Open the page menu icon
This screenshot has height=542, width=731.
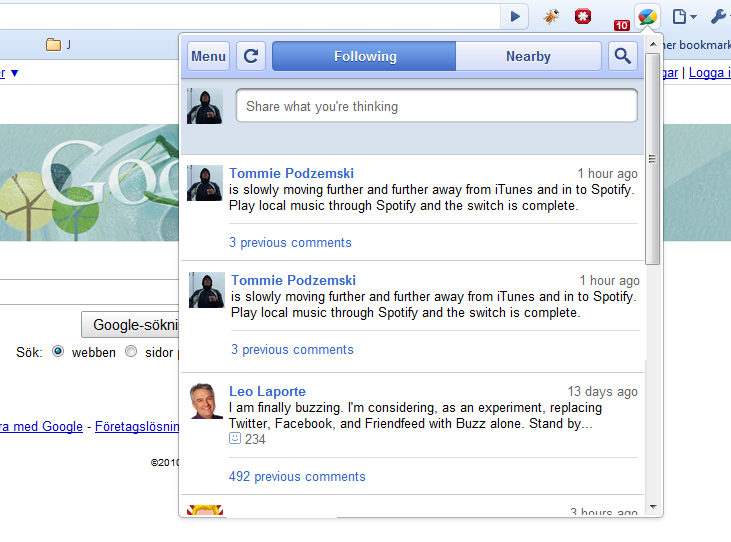(684, 17)
